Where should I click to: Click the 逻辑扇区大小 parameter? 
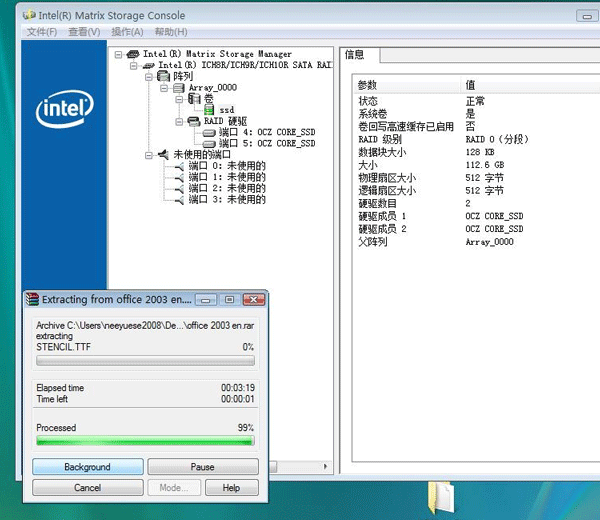point(387,191)
